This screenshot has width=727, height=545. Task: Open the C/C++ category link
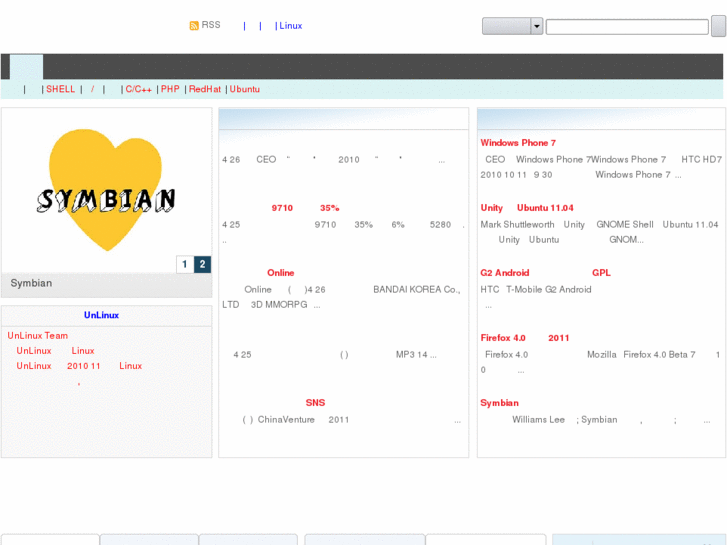pos(138,89)
